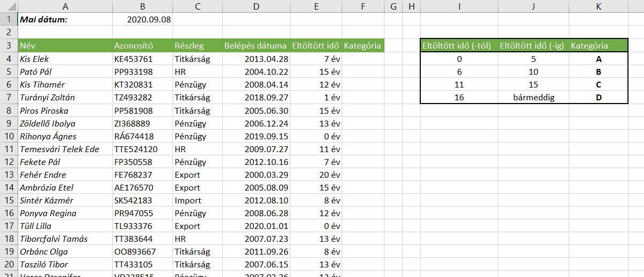Select the "bármeddig" cell in lookup table
The width and height of the screenshot is (644, 277).
533,98
